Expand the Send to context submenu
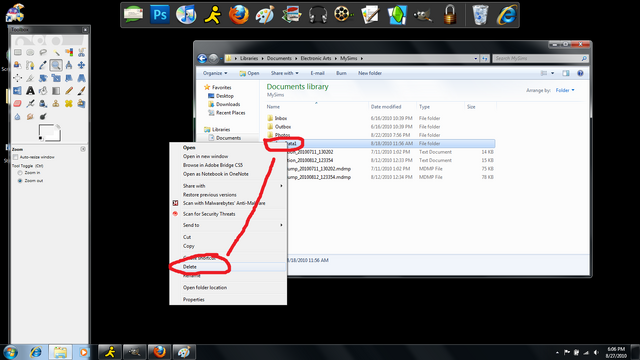Viewport: 640px width, 360px height. [x=281, y=225]
